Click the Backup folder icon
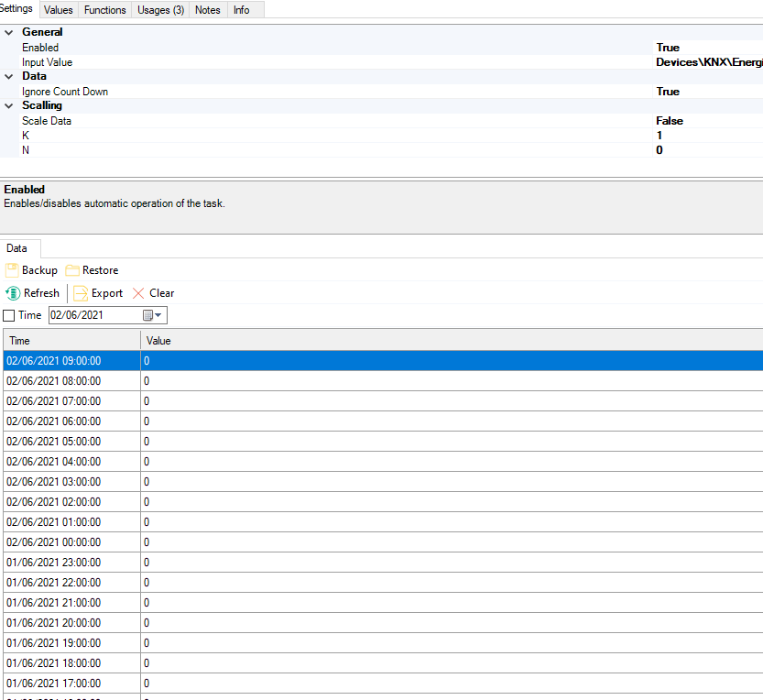The width and height of the screenshot is (763, 700). (12, 270)
